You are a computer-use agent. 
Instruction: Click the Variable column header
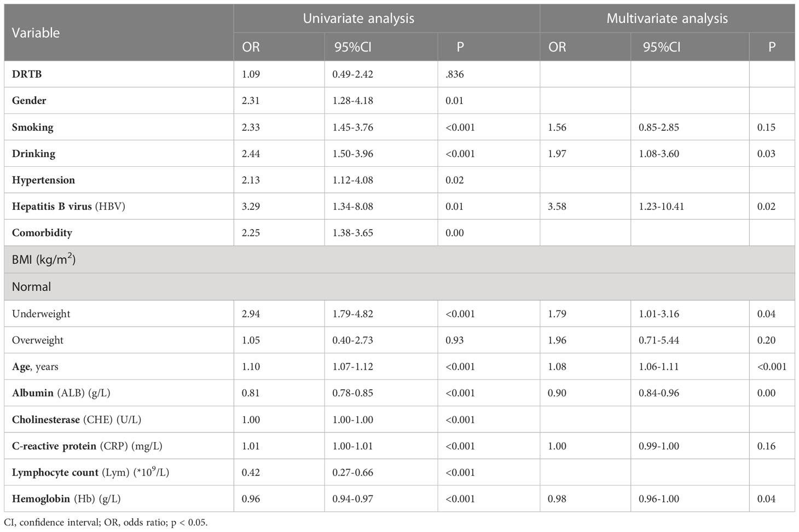(36, 33)
